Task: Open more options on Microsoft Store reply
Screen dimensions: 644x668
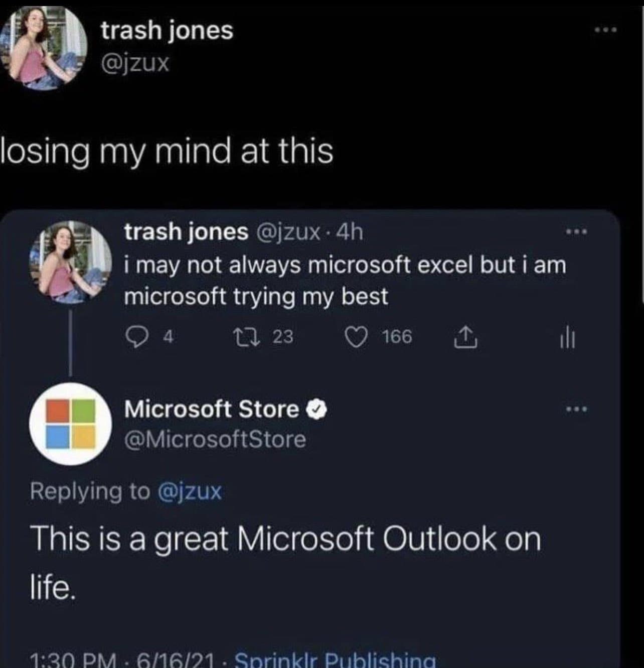Action: click(x=576, y=410)
